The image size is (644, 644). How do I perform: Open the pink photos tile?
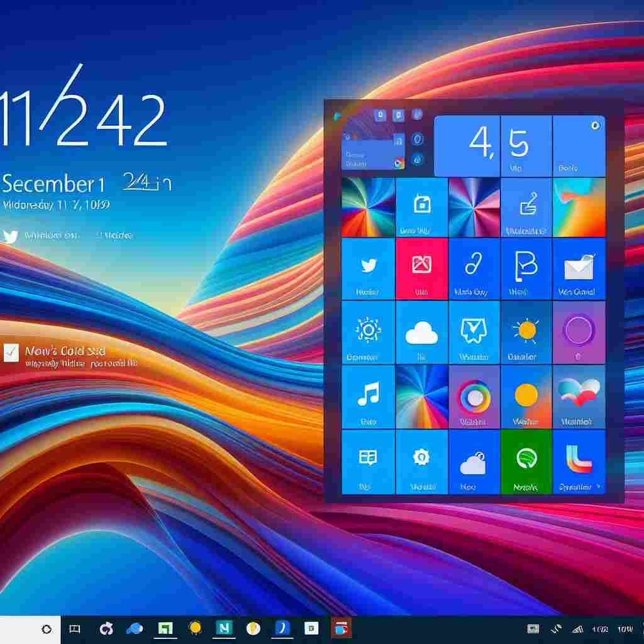click(421, 269)
